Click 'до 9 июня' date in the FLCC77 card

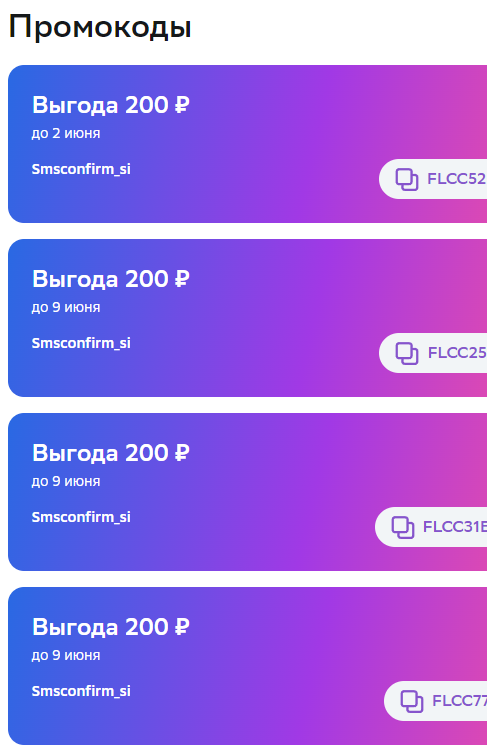point(66,655)
